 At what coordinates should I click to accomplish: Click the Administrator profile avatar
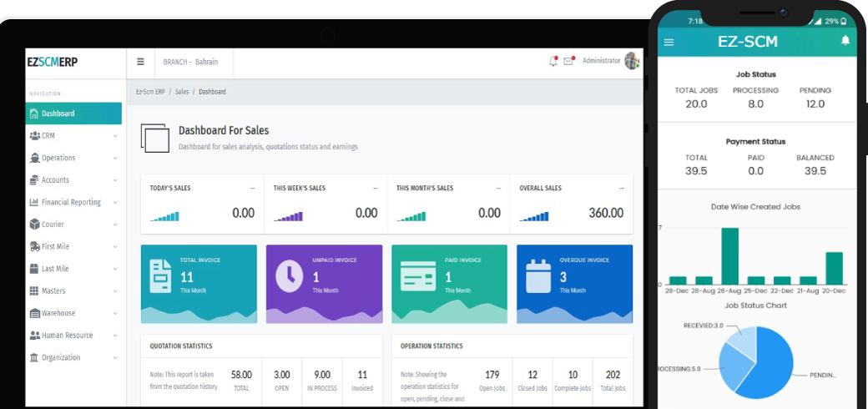(x=632, y=61)
